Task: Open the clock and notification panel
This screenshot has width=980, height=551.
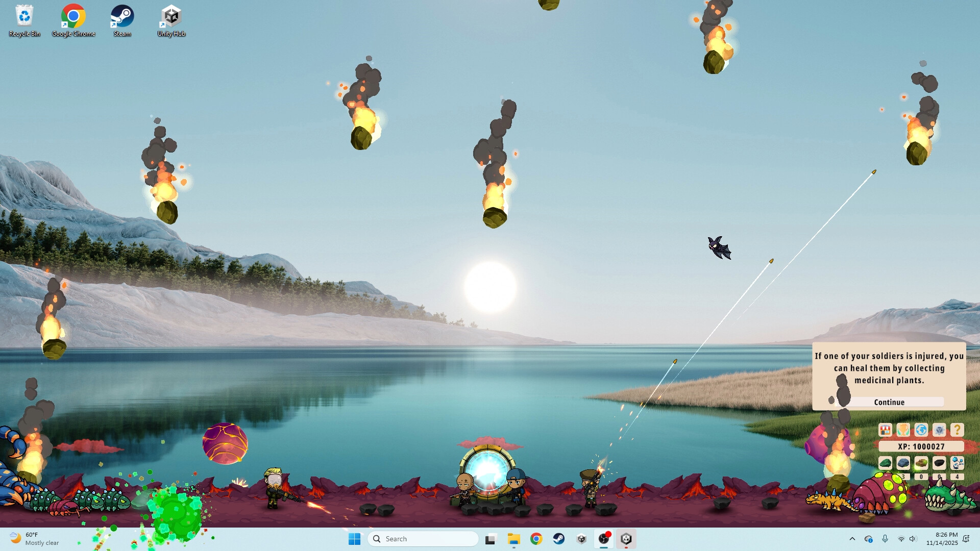Action: click(x=943, y=539)
